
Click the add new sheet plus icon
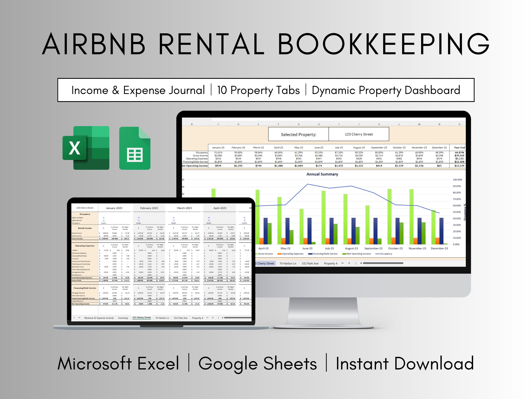click(x=349, y=263)
